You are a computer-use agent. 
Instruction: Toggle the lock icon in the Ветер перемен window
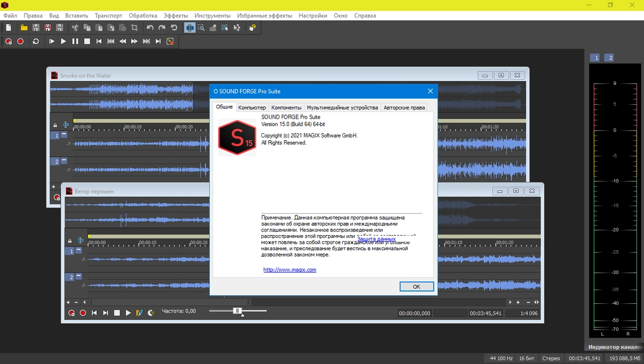coord(69,241)
